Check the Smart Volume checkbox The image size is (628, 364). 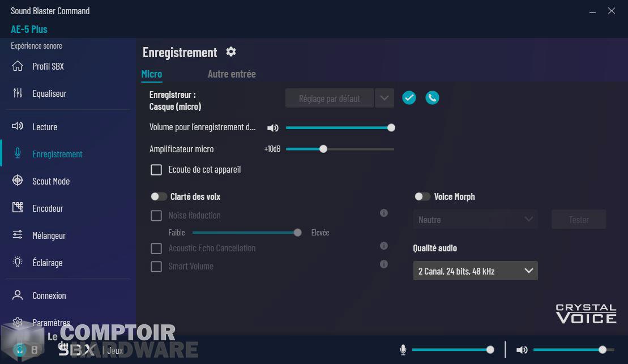[156, 267]
